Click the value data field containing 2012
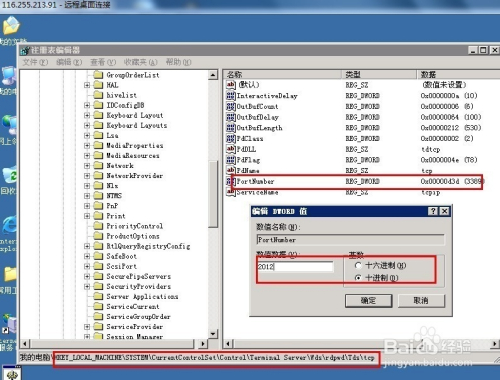 tap(295, 266)
